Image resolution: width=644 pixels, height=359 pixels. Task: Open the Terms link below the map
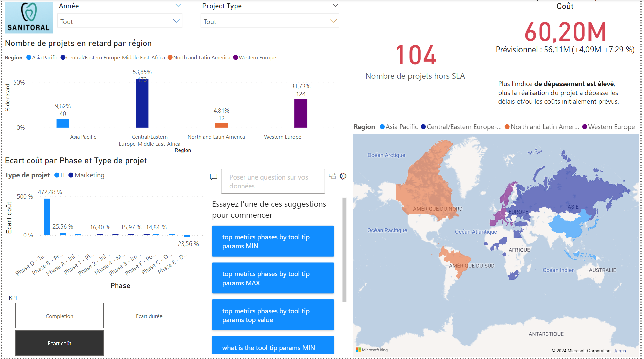[620, 350]
